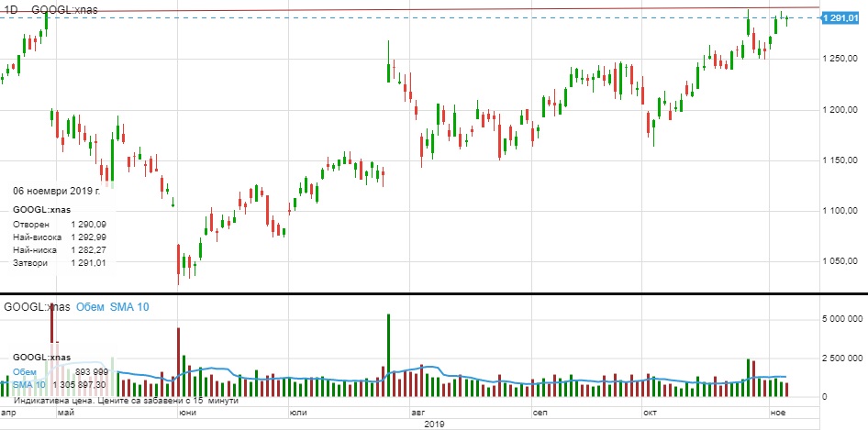Image resolution: width=868 pixels, height=430 pixels.
Task: Click the date 06 ноември 2019 г.
Action: click(x=57, y=191)
